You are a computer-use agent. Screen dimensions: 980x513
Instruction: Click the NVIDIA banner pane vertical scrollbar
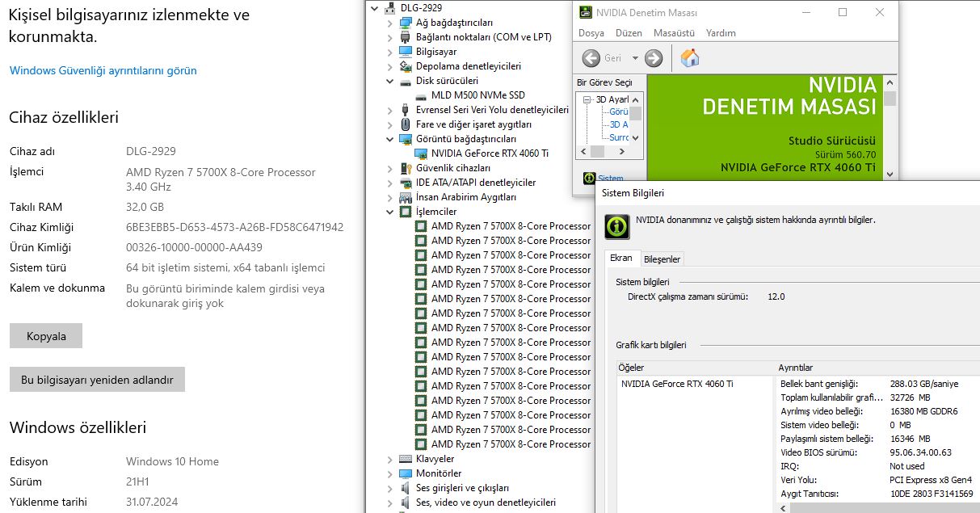[x=890, y=128]
